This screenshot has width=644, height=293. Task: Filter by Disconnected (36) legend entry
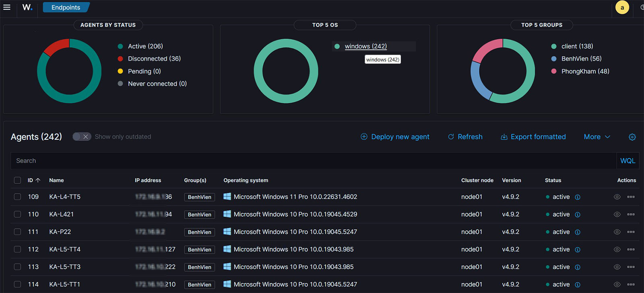149,59
